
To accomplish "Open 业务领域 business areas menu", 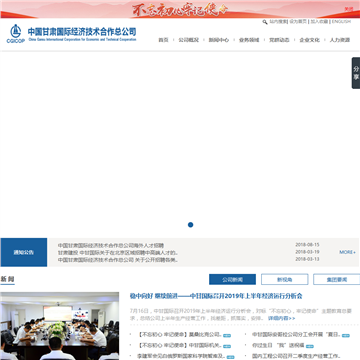I will pyautogui.click(x=249, y=40).
